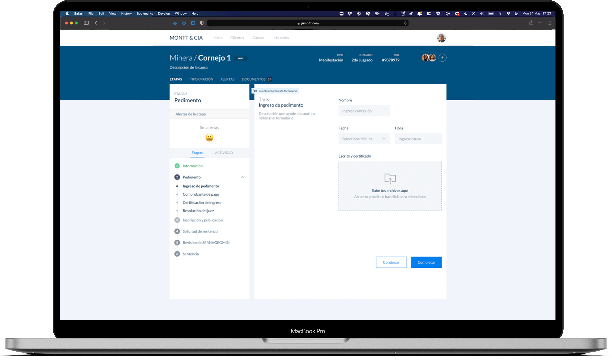Viewport: 612px width, 364px height.
Task: Expand stage 4 Solicitud de sentencia
Action: tap(200, 232)
